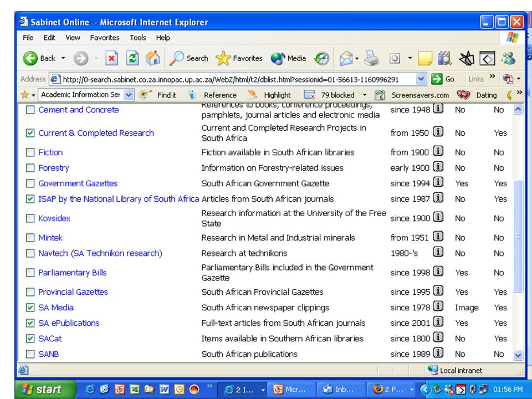532x399 pixels.
Task: Refresh the page with the green arrows icon
Action: click(132, 58)
